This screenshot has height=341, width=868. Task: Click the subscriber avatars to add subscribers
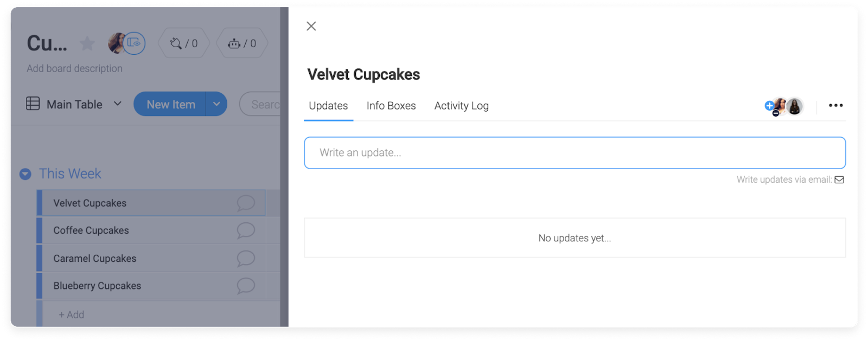[784, 106]
